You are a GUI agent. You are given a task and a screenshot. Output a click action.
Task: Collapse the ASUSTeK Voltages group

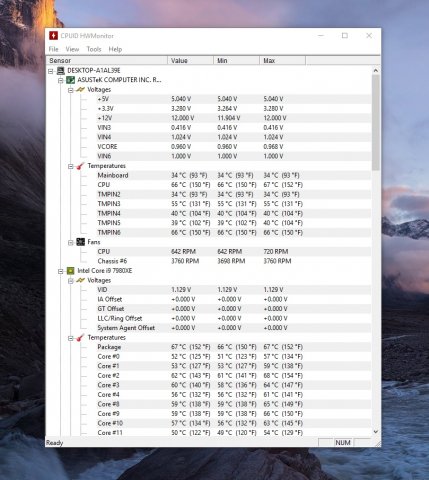[71, 90]
